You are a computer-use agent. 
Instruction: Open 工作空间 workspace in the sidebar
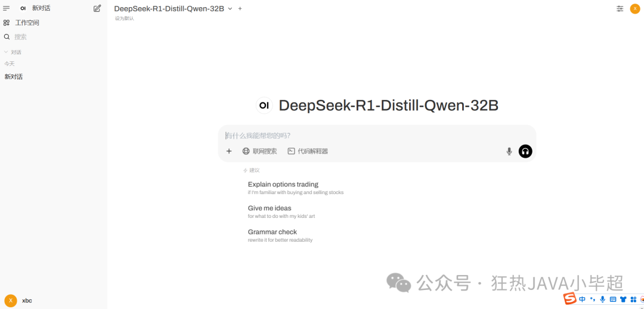point(21,23)
